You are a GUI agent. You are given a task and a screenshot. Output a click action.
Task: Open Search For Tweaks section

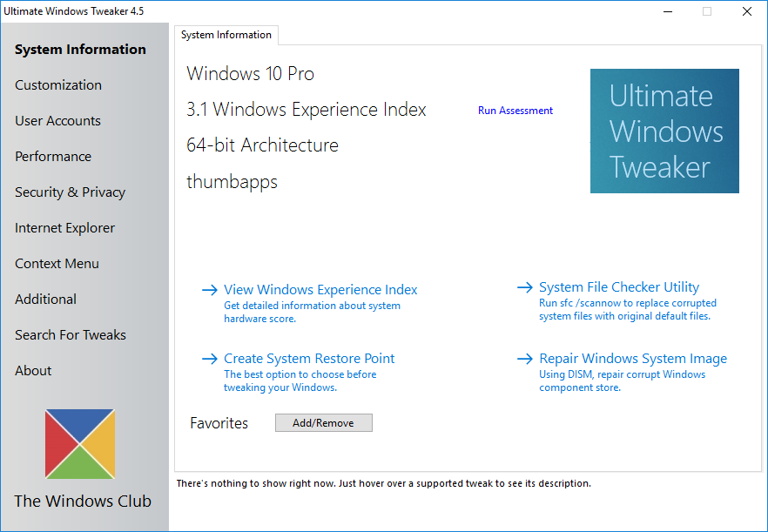point(71,335)
